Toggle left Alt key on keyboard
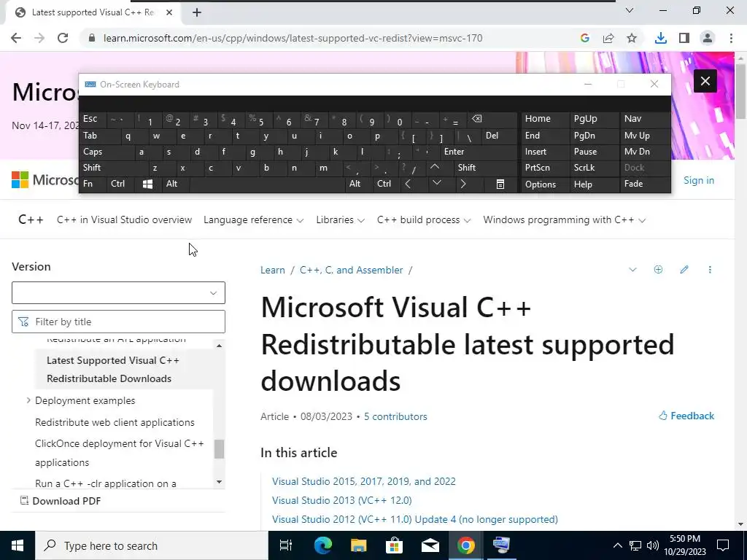The width and height of the screenshot is (747, 560). coord(171,184)
